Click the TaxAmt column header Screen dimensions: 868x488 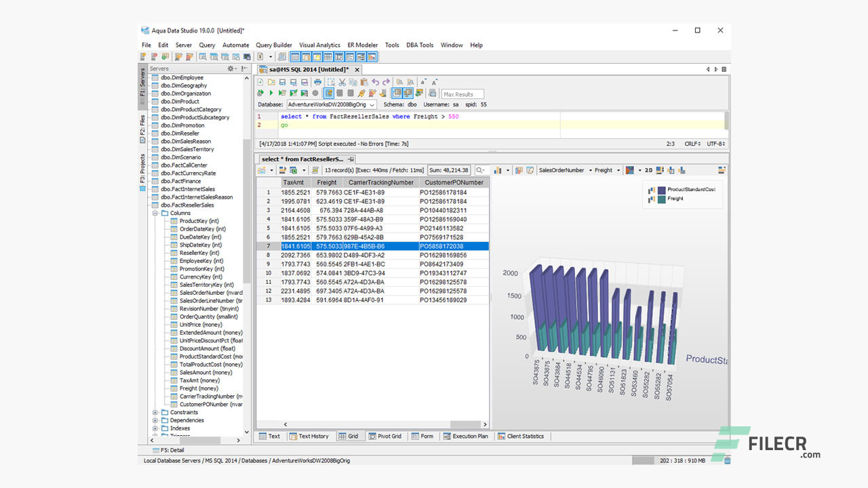coord(296,182)
